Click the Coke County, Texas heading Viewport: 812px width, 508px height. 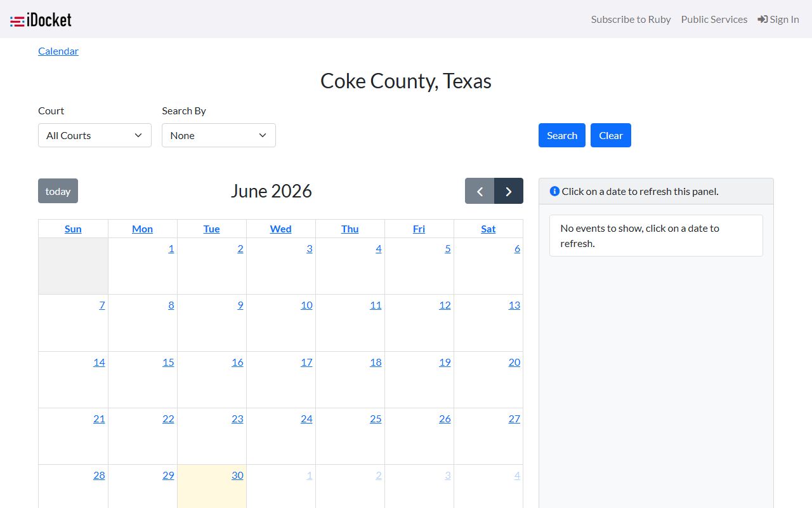click(x=406, y=81)
